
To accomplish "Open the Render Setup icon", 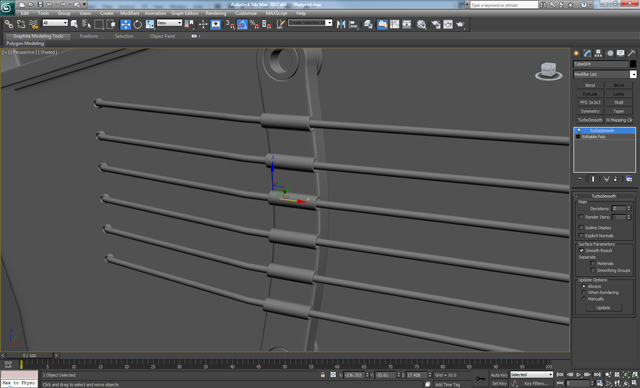I will pyautogui.click(x=436, y=24).
